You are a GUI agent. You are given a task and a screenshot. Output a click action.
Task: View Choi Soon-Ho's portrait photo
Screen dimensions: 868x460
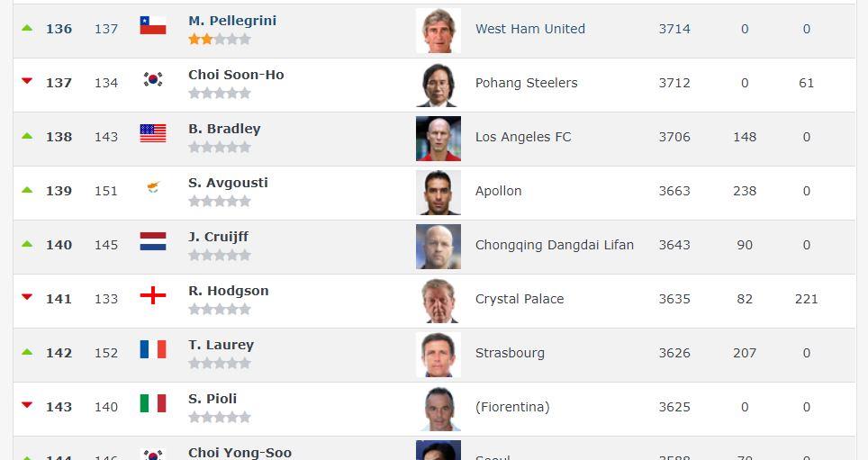(439, 85)
